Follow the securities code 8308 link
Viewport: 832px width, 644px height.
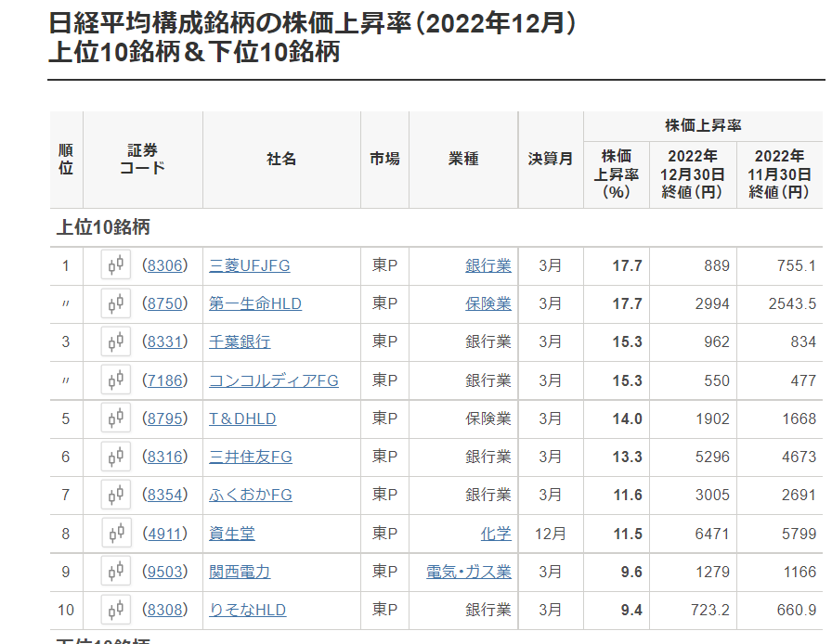click(164, 610)
